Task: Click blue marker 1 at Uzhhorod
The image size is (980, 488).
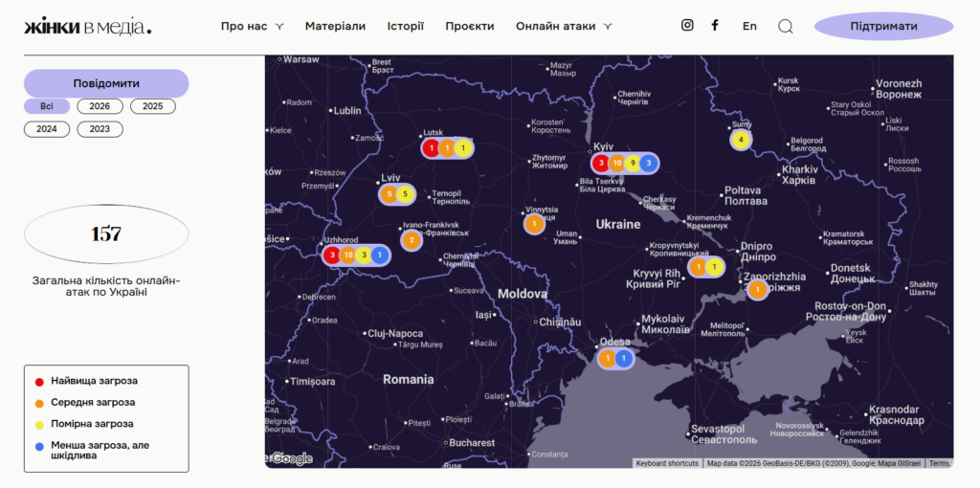Action: point(379,255)
